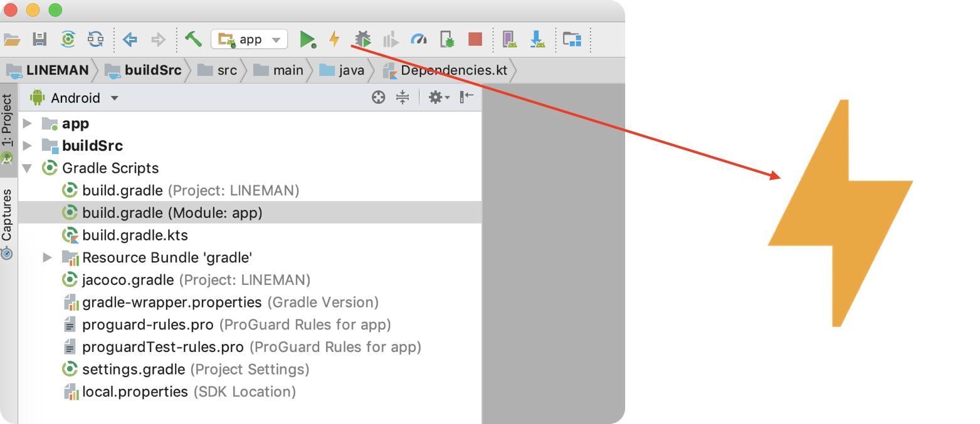Start a Debug session with the bug icon
The width and height of the screenshot is (980, 424).
coord(362,39)
